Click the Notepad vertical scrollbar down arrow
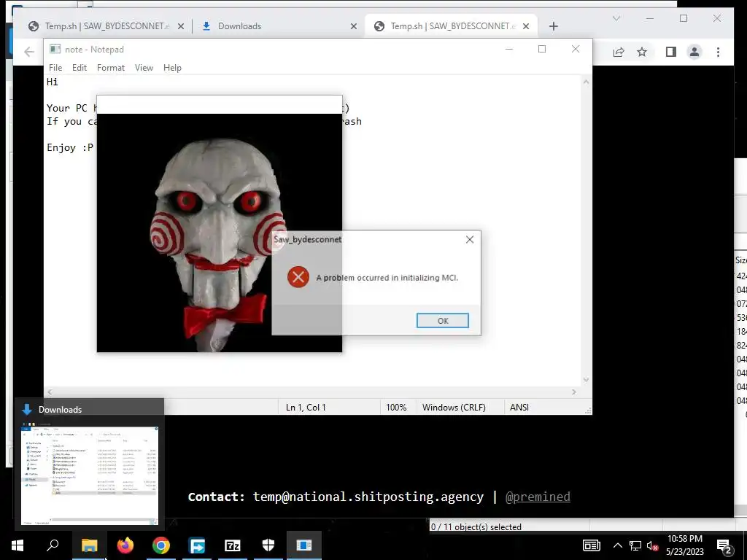The height and width of the screenshot is (560, 747). 586,379
